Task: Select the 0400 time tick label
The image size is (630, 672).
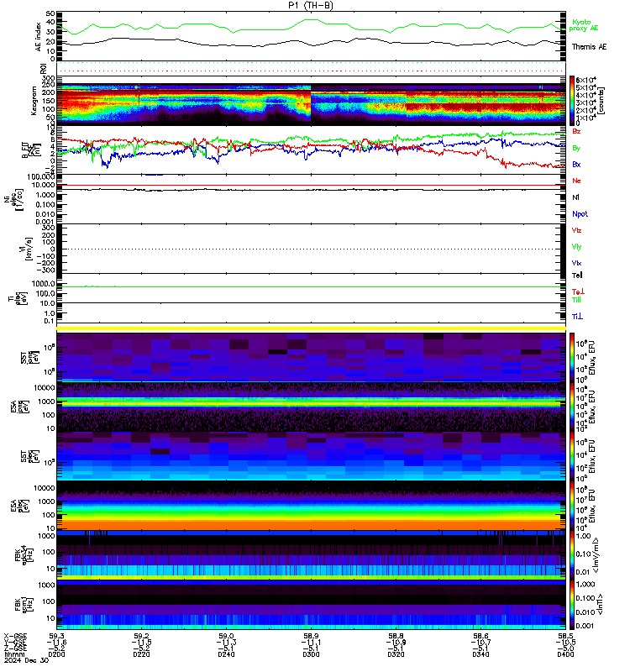Action: click(x=565, y=654)
